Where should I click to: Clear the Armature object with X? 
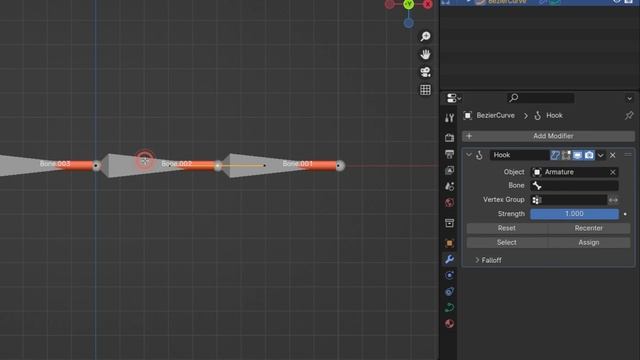[x=613, y=172]
